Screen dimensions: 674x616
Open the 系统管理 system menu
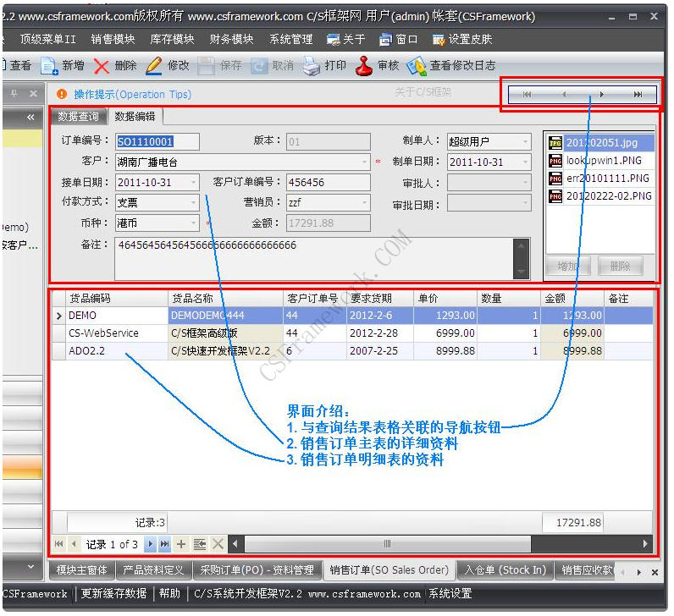[291, 40]
